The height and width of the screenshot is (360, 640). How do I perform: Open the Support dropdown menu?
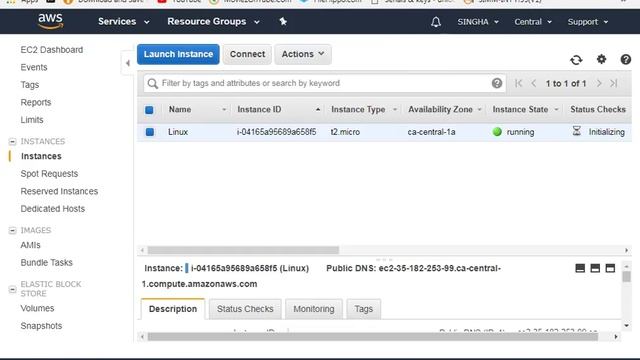588,22
